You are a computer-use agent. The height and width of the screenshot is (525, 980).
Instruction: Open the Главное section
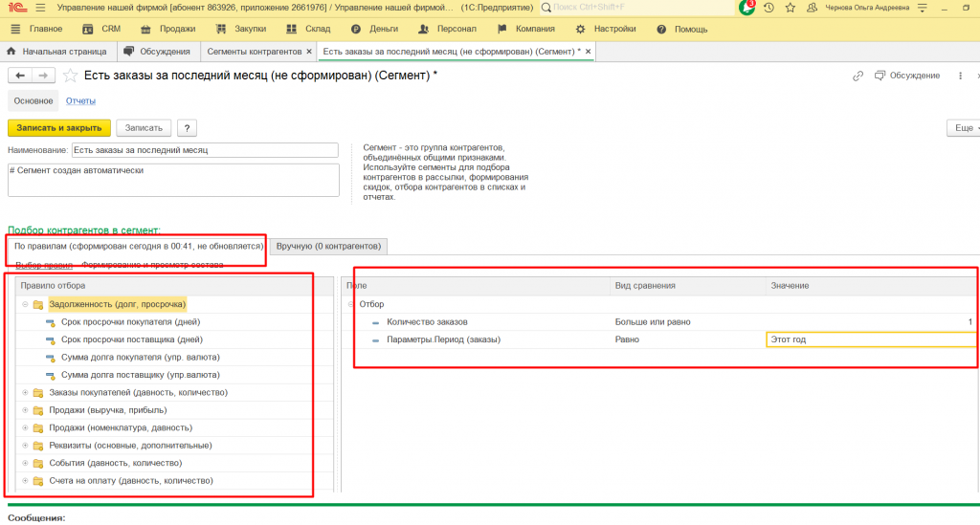37,29
